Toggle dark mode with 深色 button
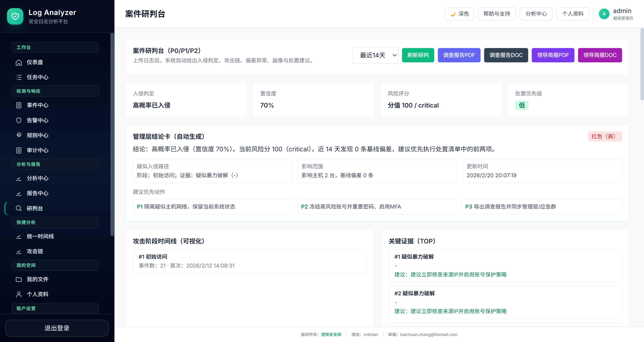 click(459, 14)
